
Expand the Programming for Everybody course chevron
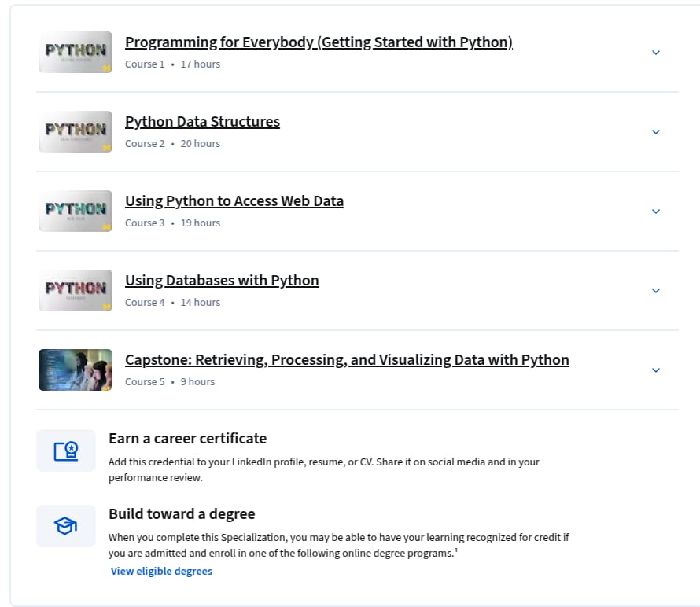pos(656,53)
